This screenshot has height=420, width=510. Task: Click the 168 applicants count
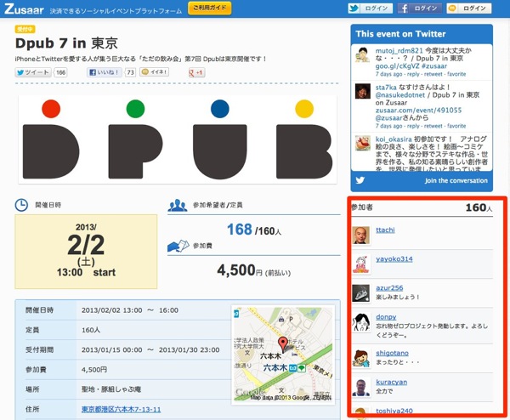point(240,230)
